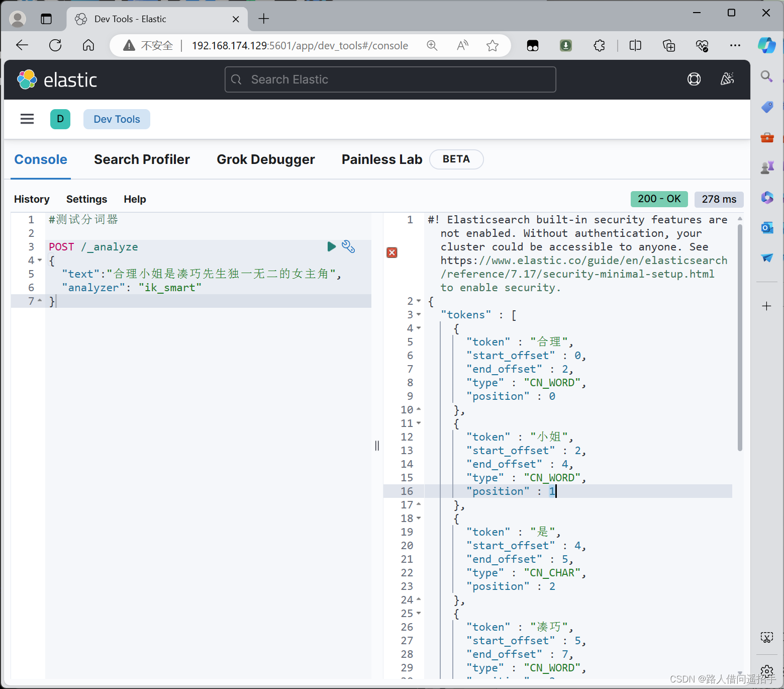Collapse the response root object at line 2
Screen dimensions: 784x689
coord(419,301)
